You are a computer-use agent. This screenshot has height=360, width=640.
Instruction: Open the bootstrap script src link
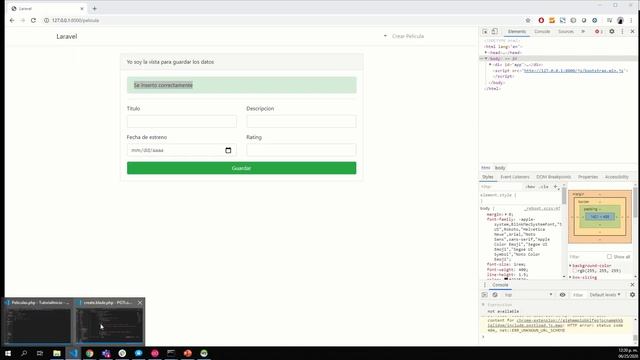click(573, 70)
